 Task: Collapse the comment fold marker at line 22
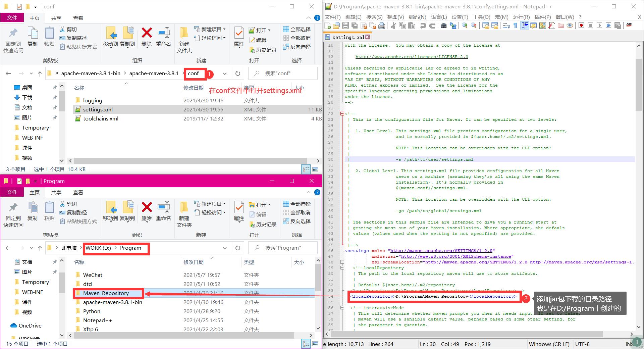pos(342,114)
